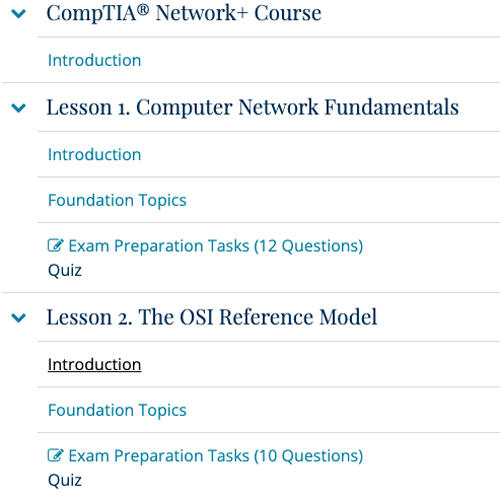500x500 pixels.
Task: Click the quiz pencil icon for 10 Questions
Action: (55, 455)
